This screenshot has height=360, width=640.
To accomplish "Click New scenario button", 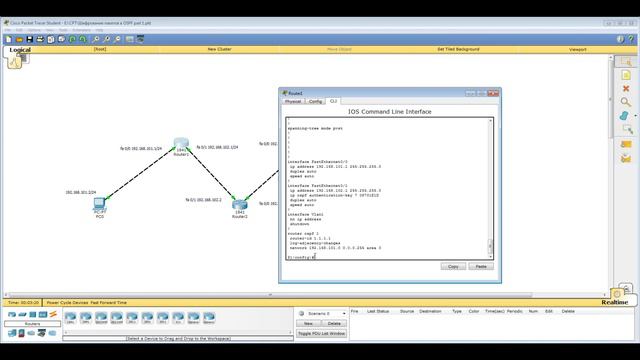I will (x=308, y=324).
